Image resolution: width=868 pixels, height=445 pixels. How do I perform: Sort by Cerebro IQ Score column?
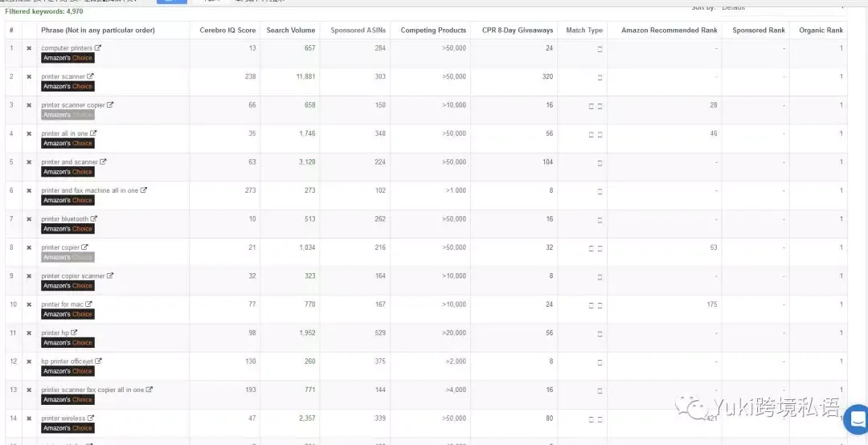tap(227, 31)
